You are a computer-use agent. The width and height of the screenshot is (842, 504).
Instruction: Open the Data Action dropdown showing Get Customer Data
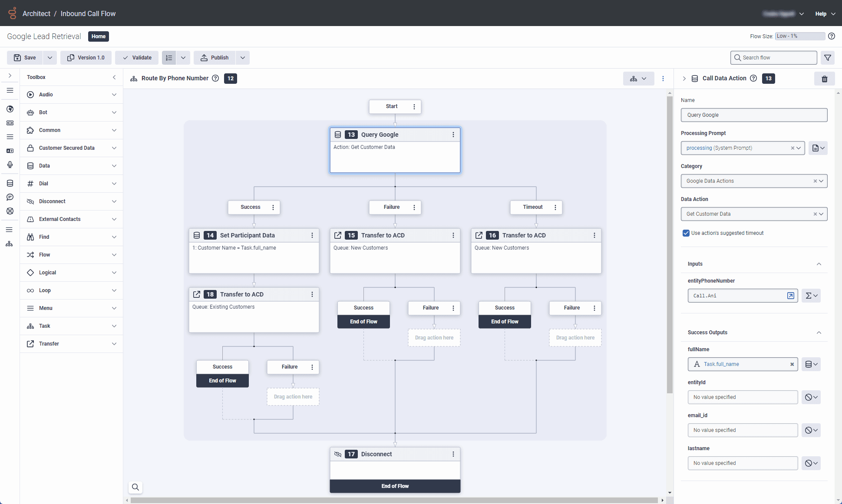tap(820, 214)
